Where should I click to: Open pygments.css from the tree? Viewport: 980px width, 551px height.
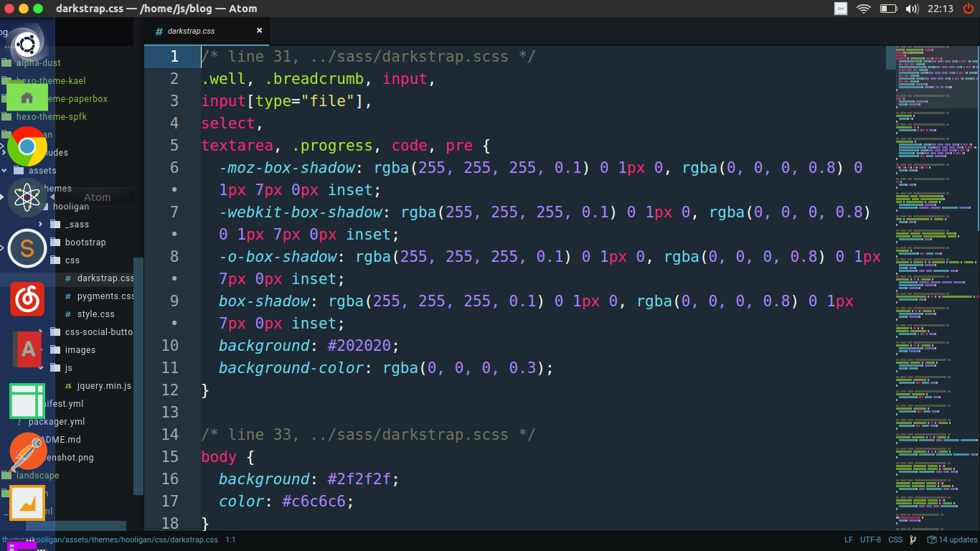pos(105,296)
